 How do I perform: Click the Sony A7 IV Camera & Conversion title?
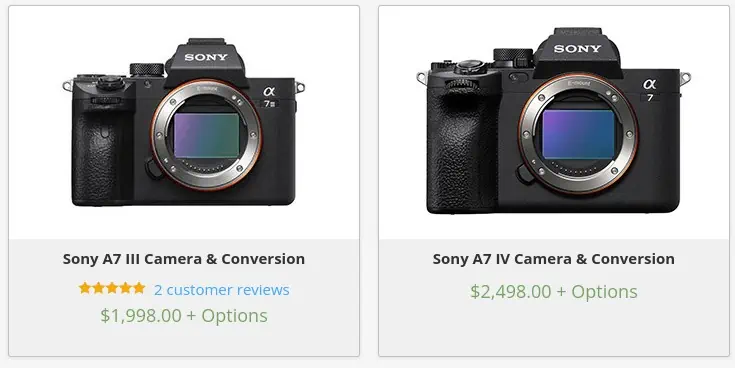[554, 259]
